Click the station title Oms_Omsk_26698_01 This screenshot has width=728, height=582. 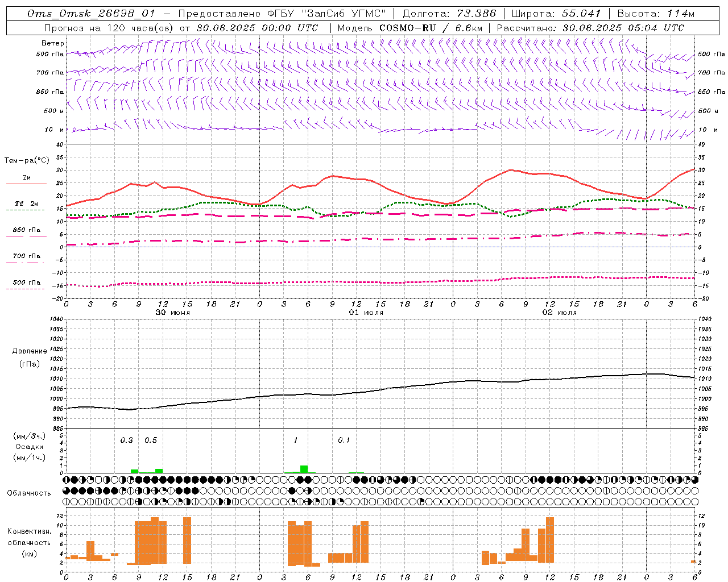(91, 14)
